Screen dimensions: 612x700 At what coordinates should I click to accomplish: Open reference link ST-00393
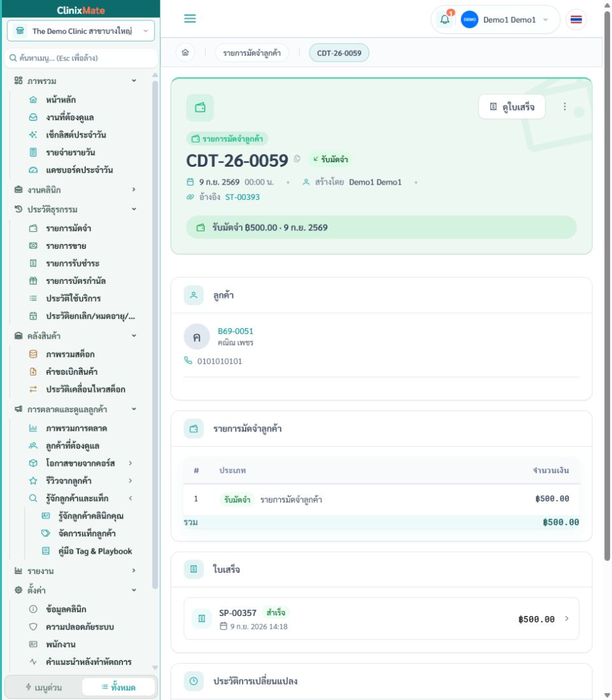(x=242, y=197)
